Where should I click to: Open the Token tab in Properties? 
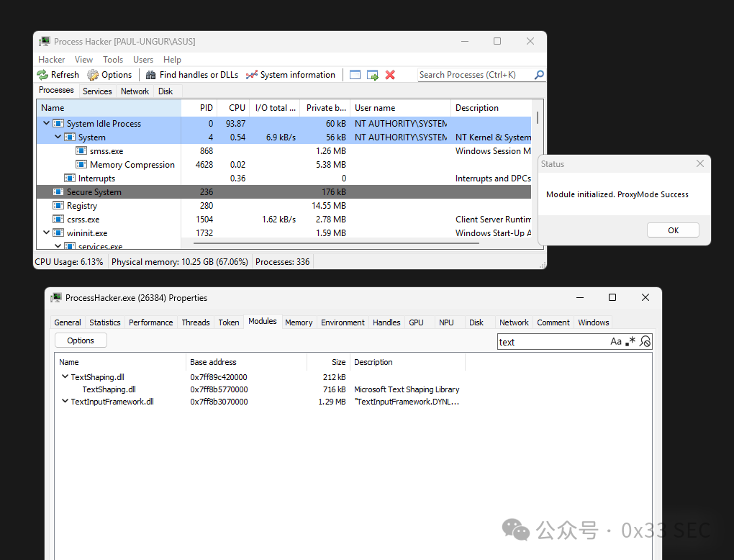228,322
